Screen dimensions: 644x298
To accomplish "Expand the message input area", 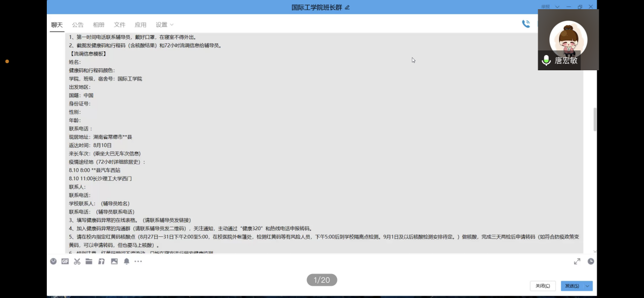I will pos(577,261).
